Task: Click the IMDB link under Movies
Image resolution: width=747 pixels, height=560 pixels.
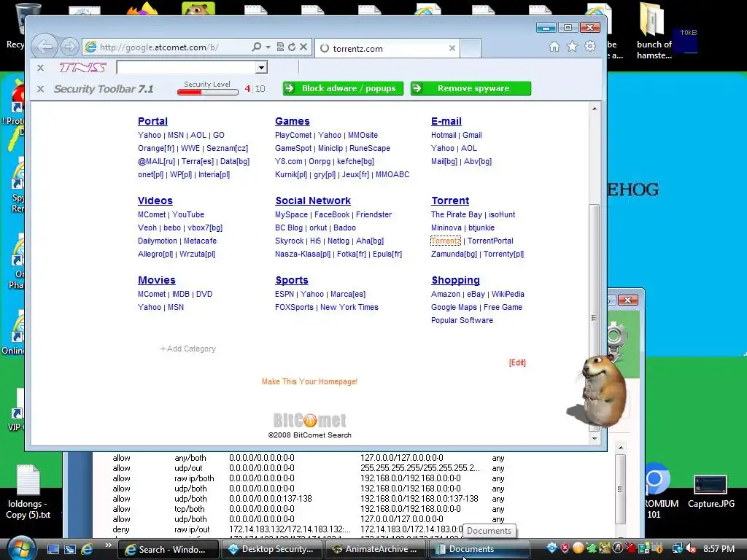Action: click(x=181, y=295)
